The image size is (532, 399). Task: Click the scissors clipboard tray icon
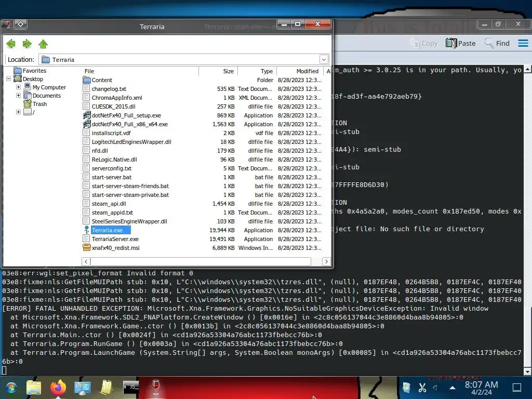click(422, 388)
